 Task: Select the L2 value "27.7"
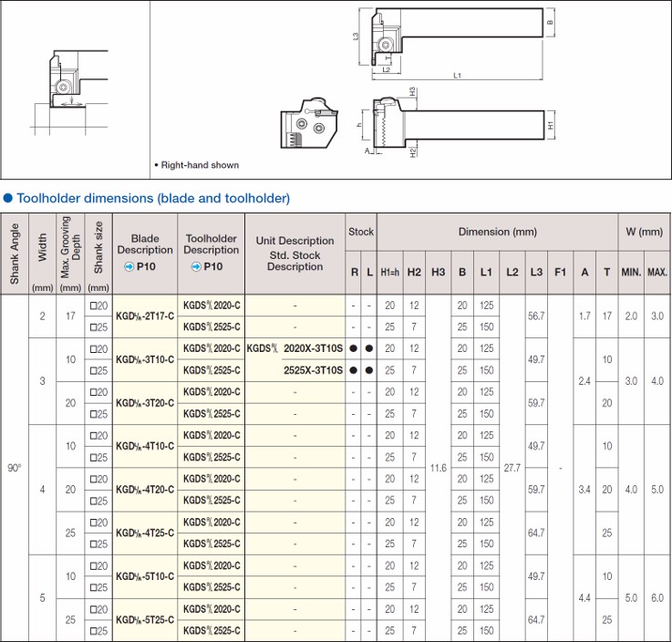pyautogui.click(x=512, y=468)
